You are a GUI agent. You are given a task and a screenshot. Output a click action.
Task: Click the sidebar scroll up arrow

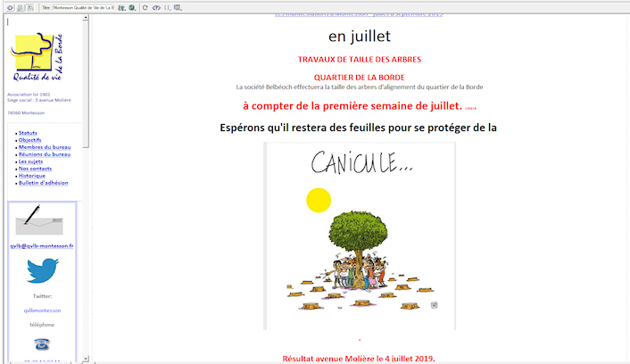click(x=86, y=18)
